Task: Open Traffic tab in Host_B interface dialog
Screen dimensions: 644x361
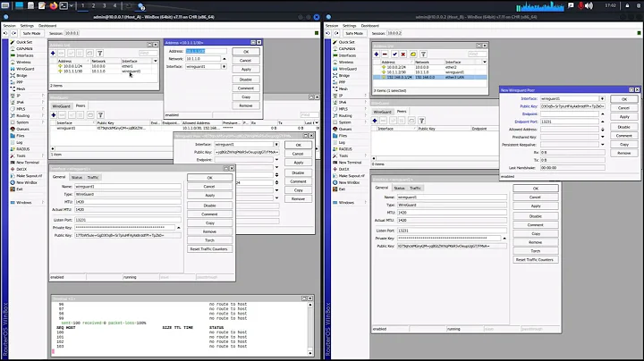Action: (415, 188)
